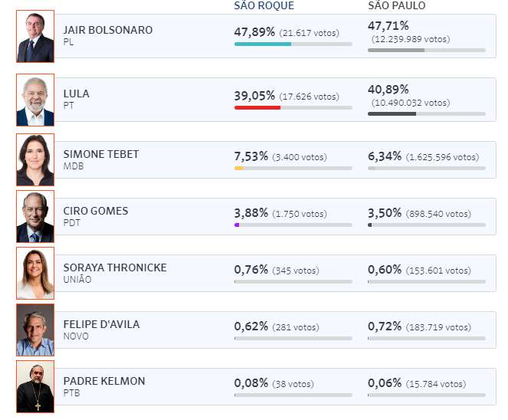Click the LULA candidate name
Viewport: 508px width, 420px height.
pos(76,94)
